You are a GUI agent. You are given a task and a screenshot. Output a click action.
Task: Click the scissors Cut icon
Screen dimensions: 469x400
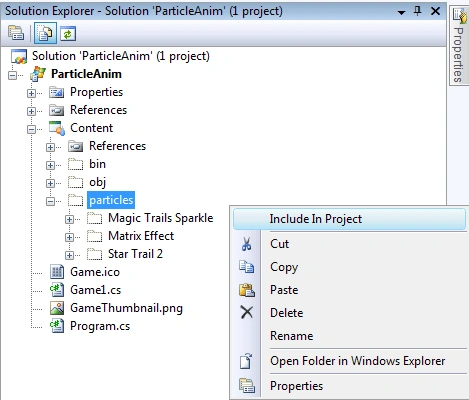(x=246, y=244)
